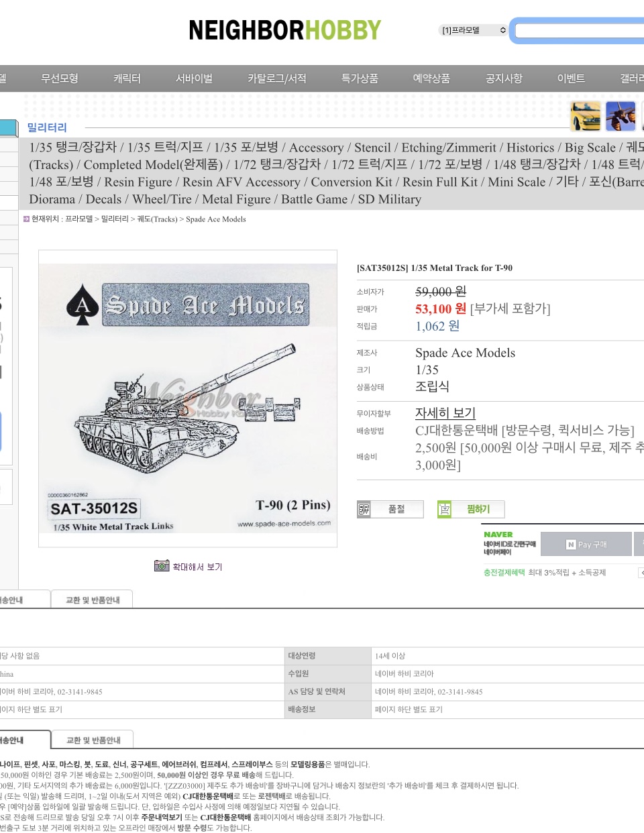
Task: Switch to the lower 교환 및 반품안내 tab
Action: [x=93, y=740]
